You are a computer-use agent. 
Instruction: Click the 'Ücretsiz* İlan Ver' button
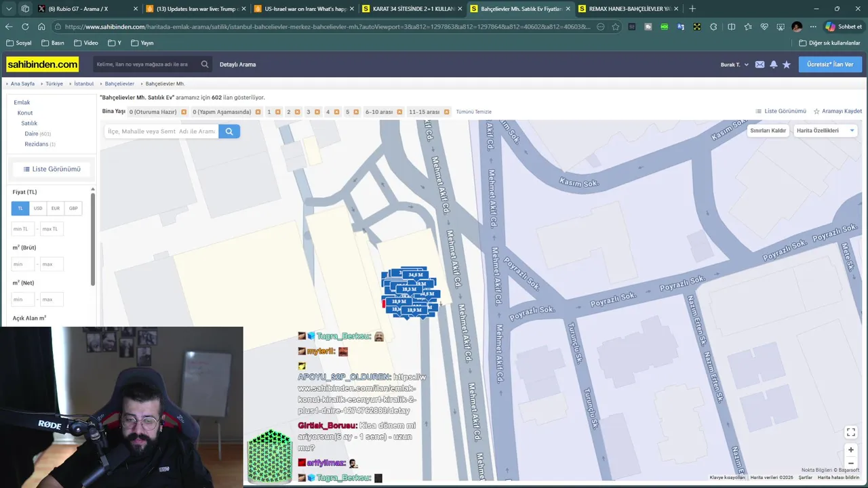point(831,64)
